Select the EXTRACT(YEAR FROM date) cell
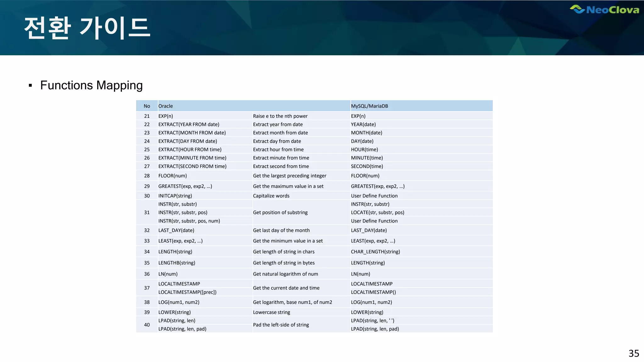This screenshot has height=362, width=644. (x=189, y=124)
